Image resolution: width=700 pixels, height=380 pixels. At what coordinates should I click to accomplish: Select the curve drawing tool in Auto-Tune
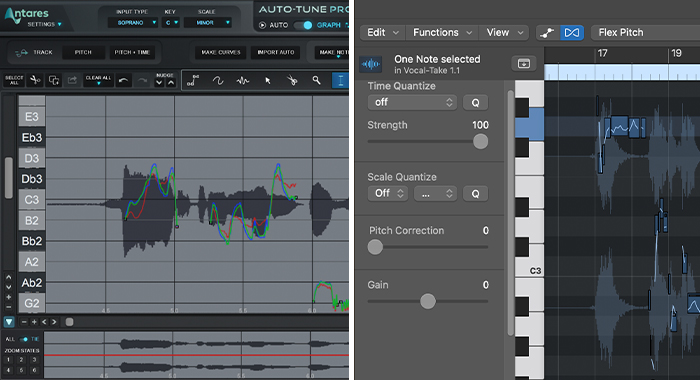coord(218,81)
